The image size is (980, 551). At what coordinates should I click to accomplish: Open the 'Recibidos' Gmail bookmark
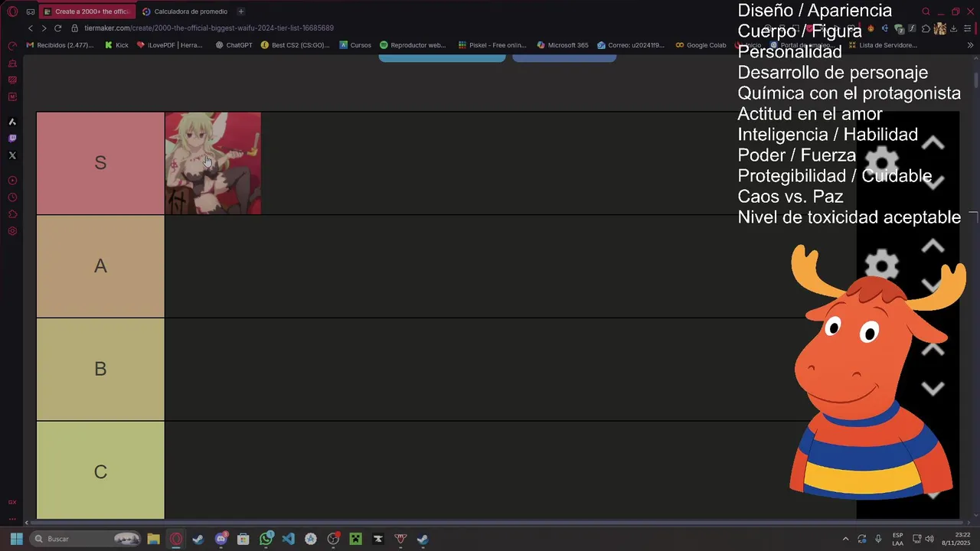[x=60, y=45]
